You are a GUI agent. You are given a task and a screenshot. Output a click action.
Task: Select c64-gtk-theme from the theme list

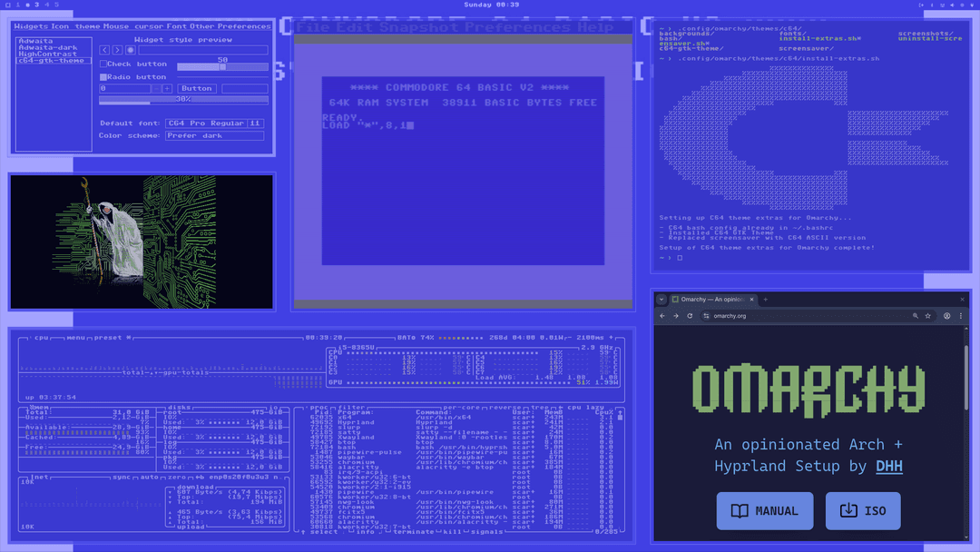tap(52, 61)
